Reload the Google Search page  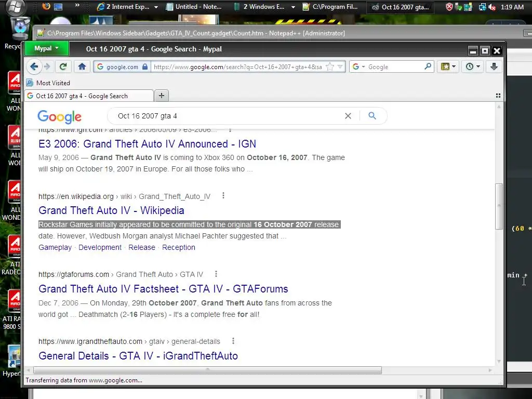pyautogui.click(x=63, y=66)
